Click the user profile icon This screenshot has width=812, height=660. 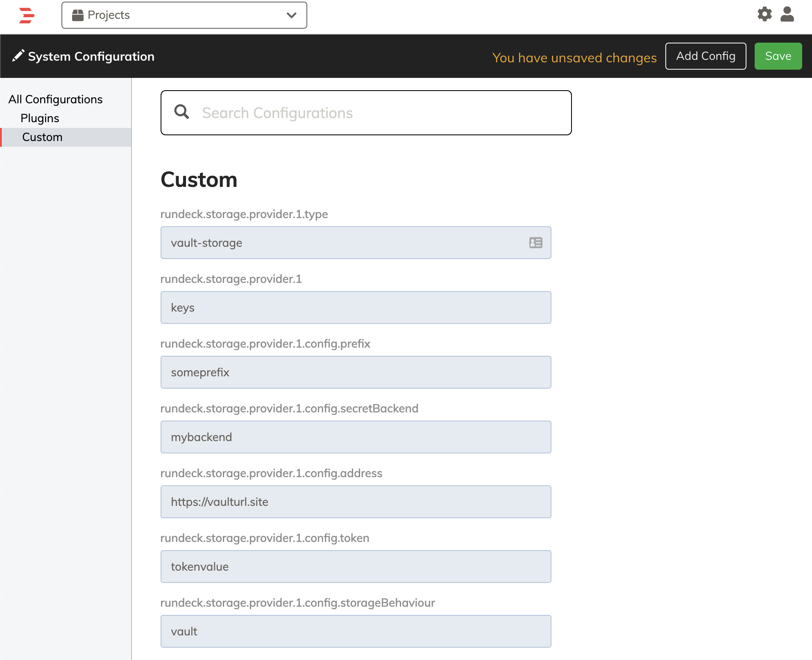click(x=787, y=14)
